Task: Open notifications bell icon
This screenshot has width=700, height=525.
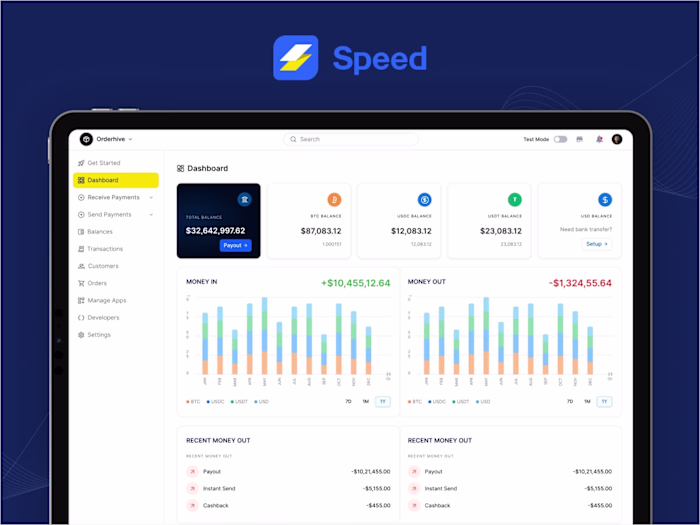Action: click(x=599, y=139)
